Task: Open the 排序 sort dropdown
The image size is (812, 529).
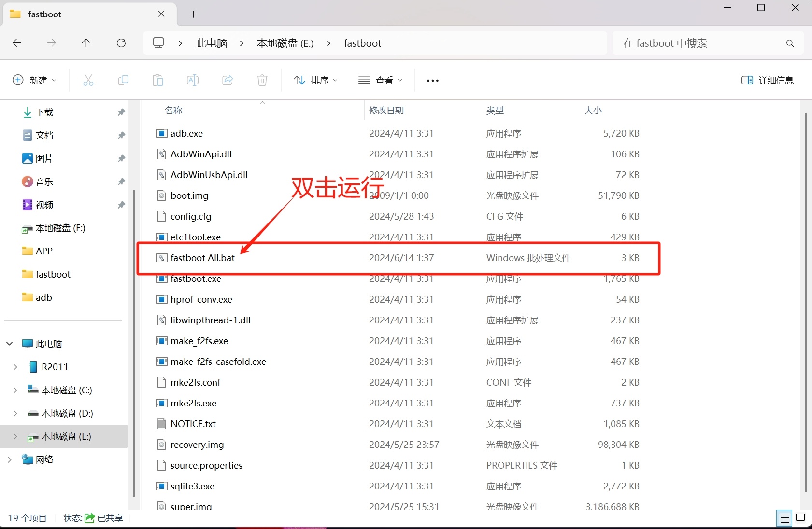Action: [315, 80]
